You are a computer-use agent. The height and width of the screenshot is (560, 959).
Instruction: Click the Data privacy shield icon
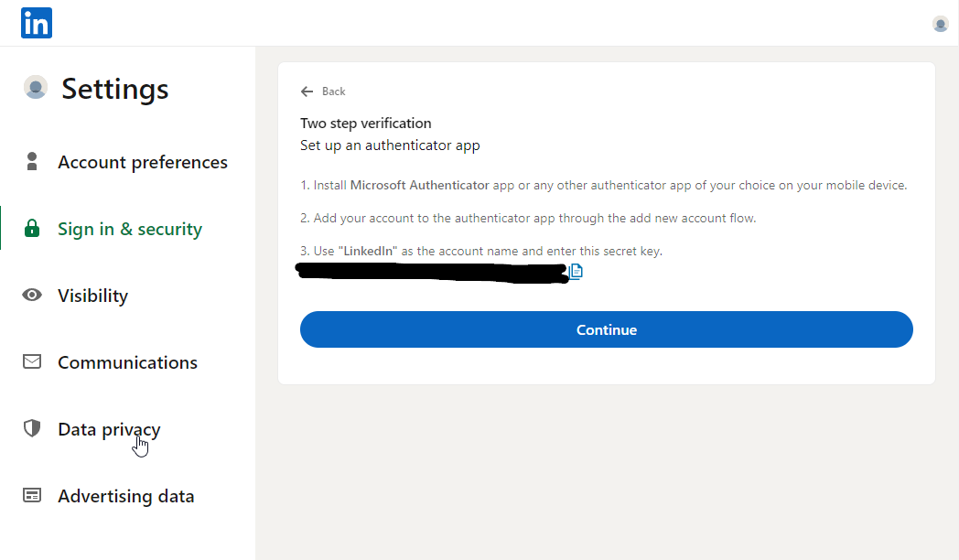tap(32, 428)
